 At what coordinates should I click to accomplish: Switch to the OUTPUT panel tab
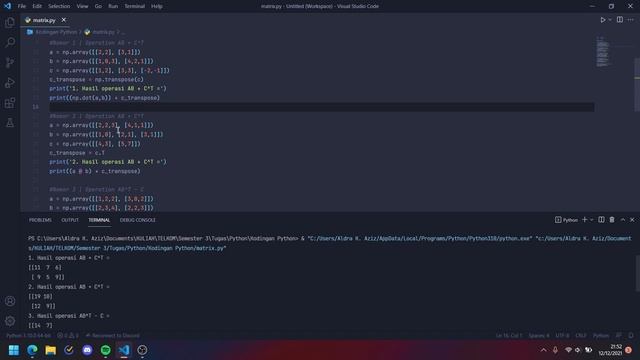[x=70, y=220]
